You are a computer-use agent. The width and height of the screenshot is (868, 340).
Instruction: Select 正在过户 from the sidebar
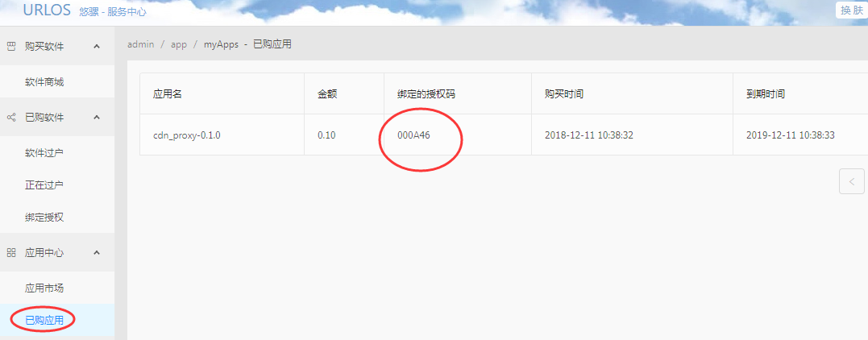tap(44, 185)
